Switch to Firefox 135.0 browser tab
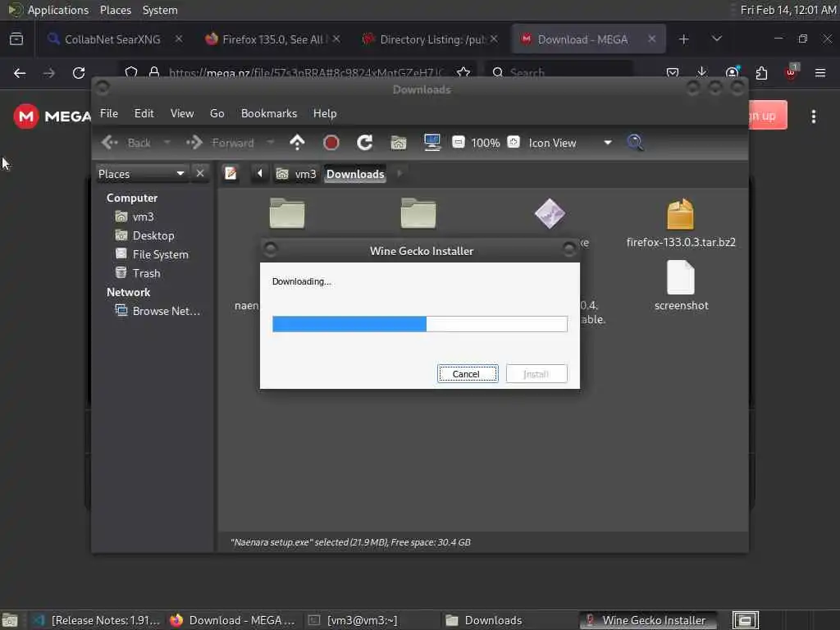Image resolution: width=840 pixels, height=630 pixels. 272,39
